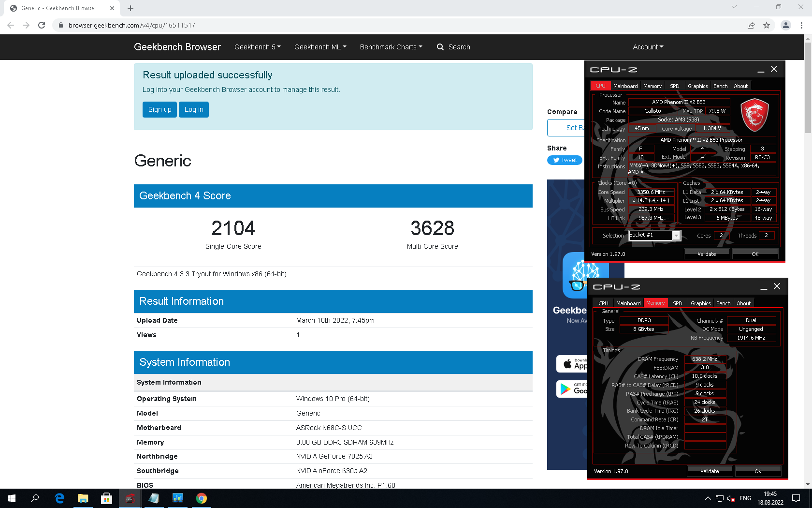Open Chrome three-dot menu
The height and width of the screenshot is (508, 812).
click(801, 25)
